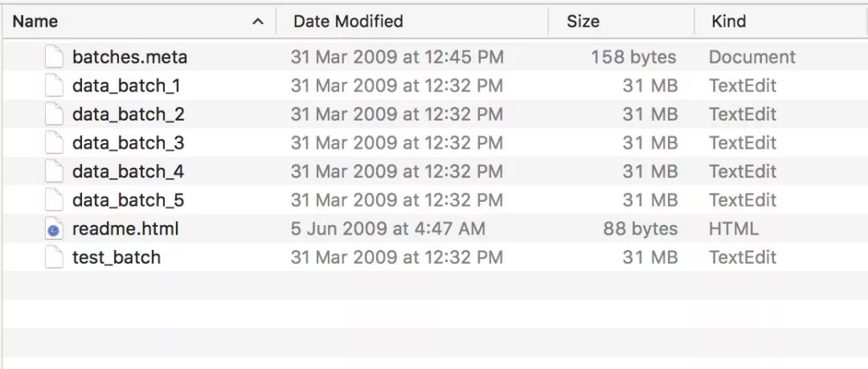Select the data_batch_3 file icon

(54, 143)
